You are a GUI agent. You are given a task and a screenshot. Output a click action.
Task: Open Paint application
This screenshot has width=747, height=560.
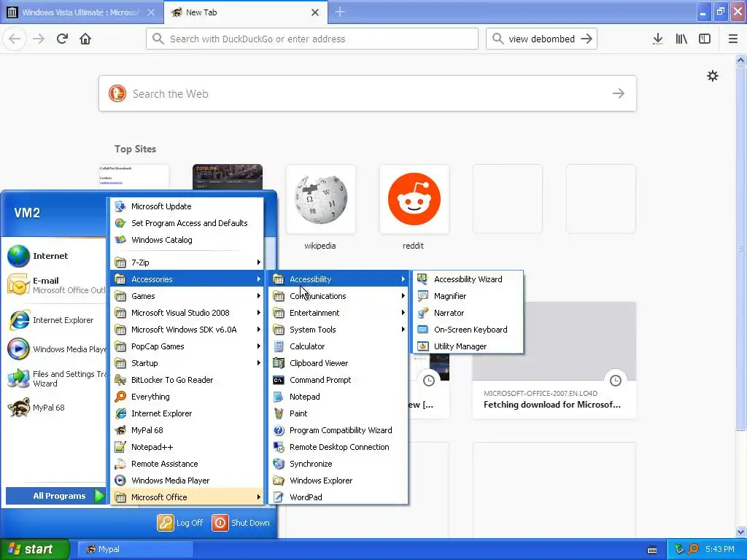338,413
